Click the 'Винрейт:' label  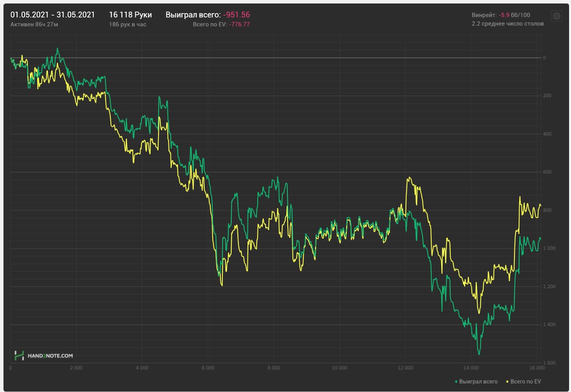[484, 15]
